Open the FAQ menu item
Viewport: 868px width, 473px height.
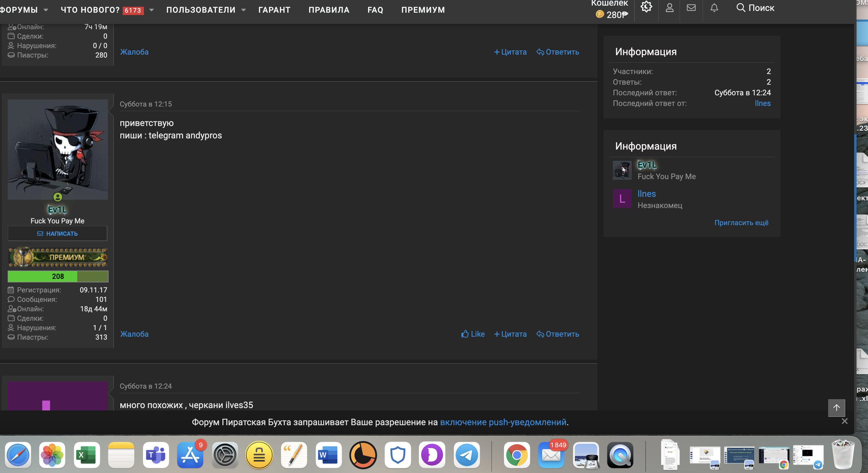(x=375, y=10)
